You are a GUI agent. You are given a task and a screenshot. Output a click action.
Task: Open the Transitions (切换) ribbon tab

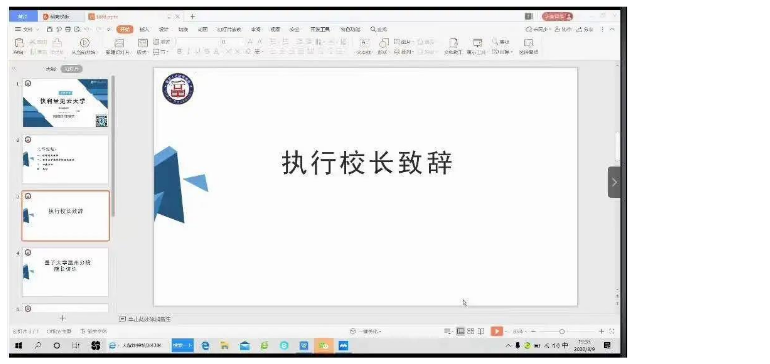[183, 29]
